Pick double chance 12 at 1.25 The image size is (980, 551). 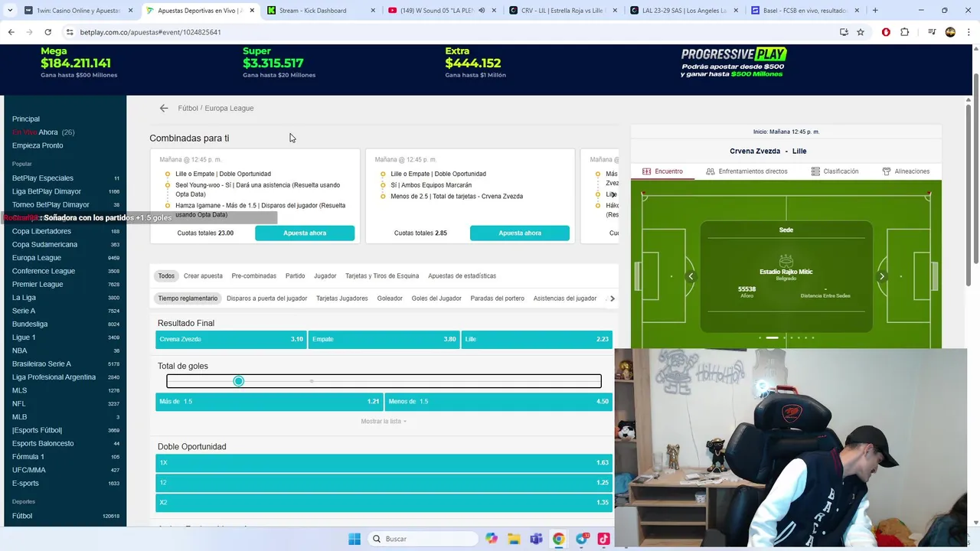[x=384, y=483]
